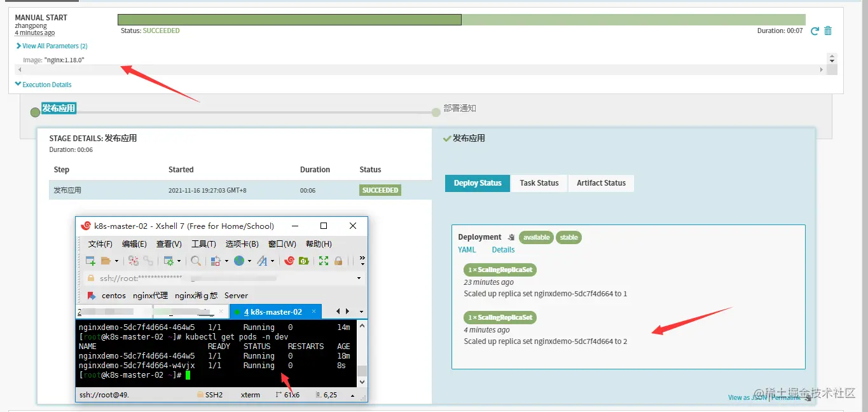
Task: Click the trash delete-execution icon
Action: (x=828, y=31)
